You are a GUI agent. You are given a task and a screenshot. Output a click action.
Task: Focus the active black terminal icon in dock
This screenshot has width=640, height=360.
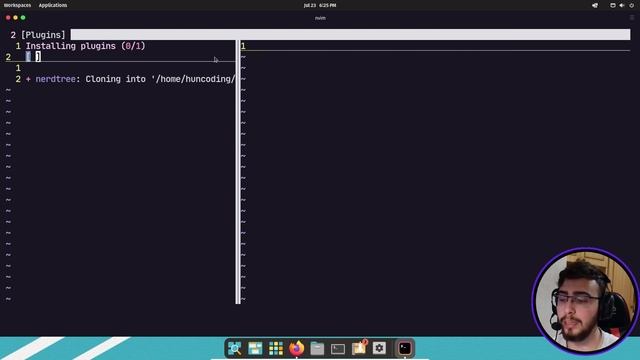[x=405, y=348]
